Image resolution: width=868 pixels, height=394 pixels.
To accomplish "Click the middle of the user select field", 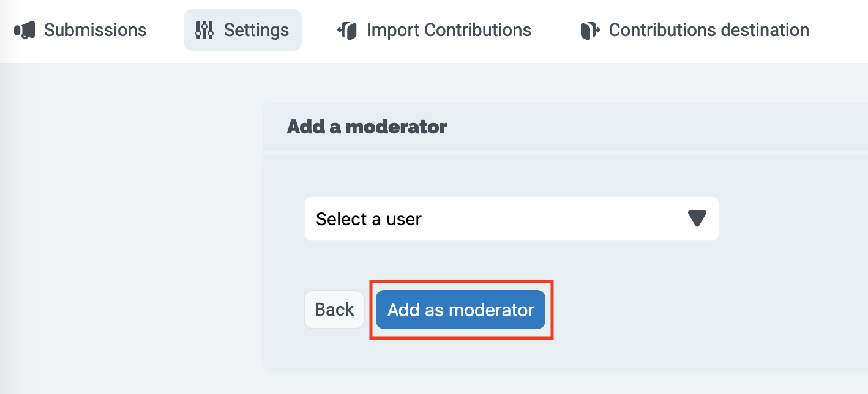I will pos(511,218).
